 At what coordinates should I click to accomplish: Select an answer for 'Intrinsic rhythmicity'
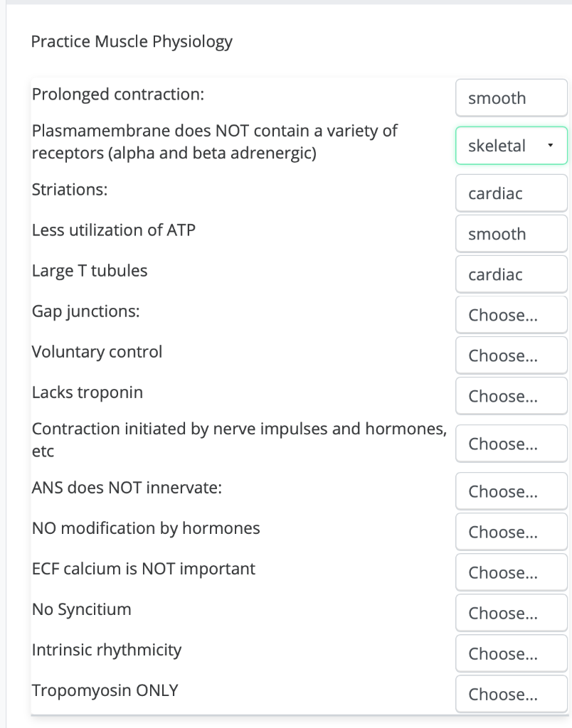pyautogui.click(x=511, y=653)
